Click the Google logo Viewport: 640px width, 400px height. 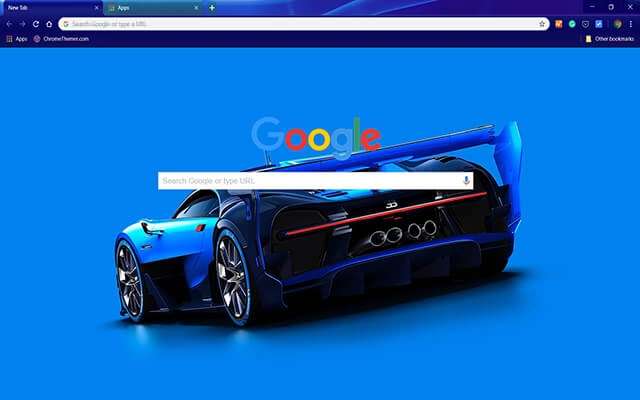tap(316, 137)
